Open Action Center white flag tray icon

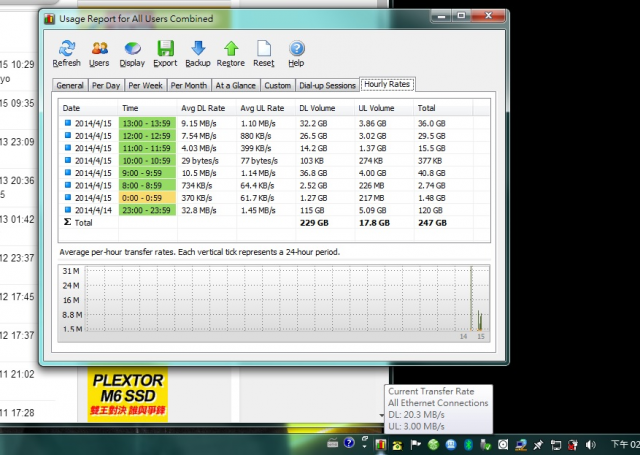(416, 444)
